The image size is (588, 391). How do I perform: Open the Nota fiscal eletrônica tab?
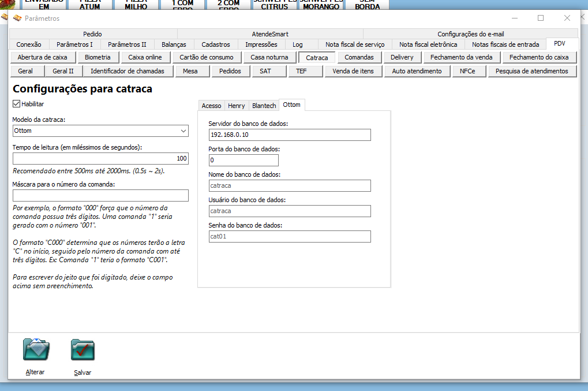click(x=428, y=44)
